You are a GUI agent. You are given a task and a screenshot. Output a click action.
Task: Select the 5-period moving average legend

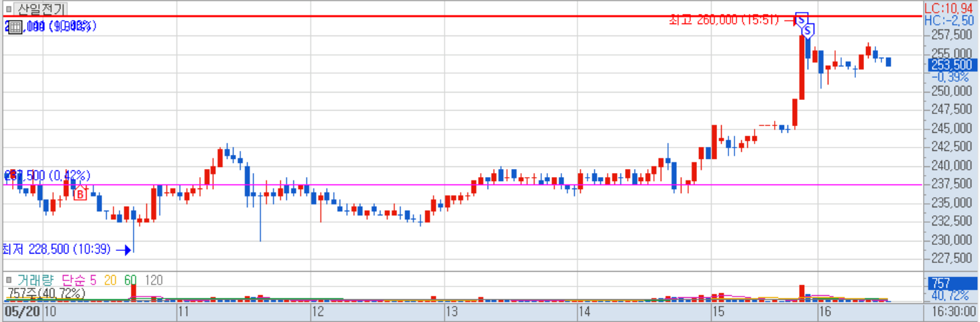click(94, 280)
